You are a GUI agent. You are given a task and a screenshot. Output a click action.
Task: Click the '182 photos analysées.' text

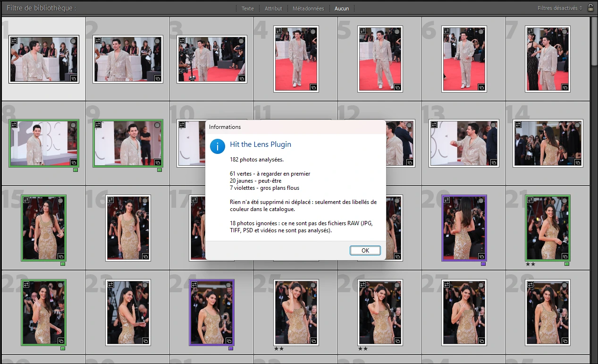257,160
